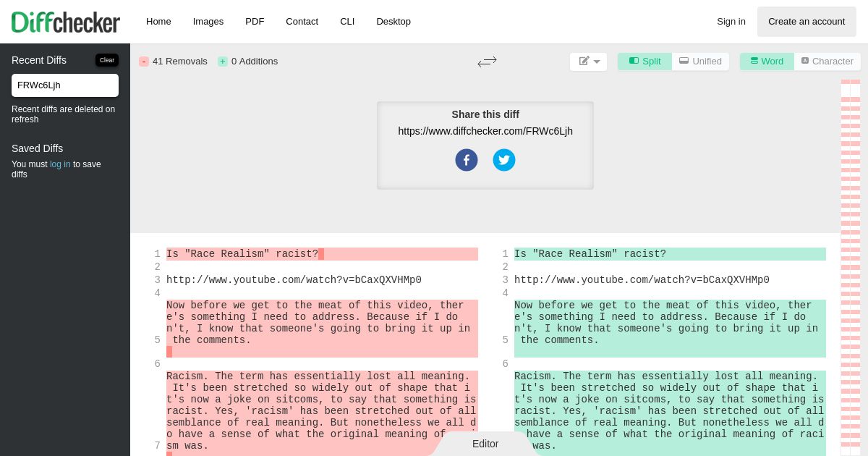Open the Contact page
868x456 pixels.
pos(302,22)
